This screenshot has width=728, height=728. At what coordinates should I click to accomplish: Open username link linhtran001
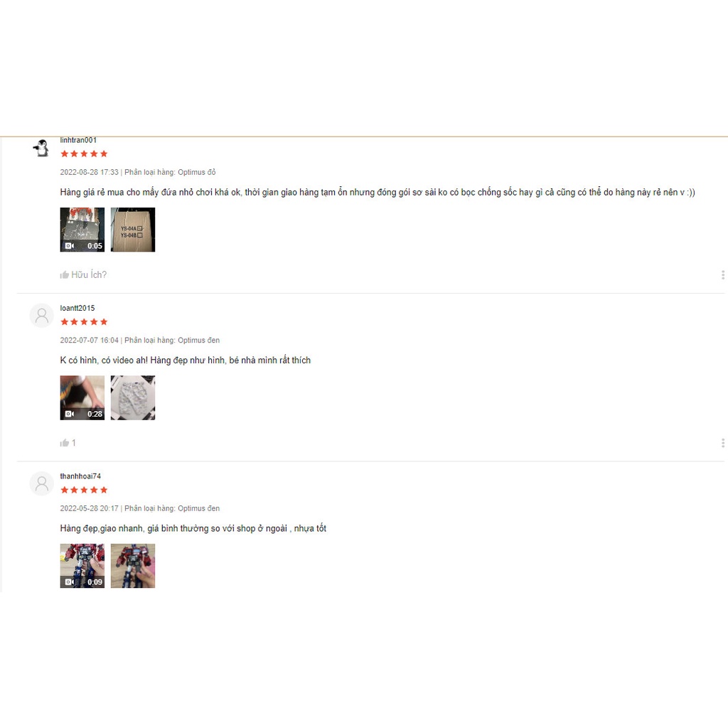[x=78, y=140]
